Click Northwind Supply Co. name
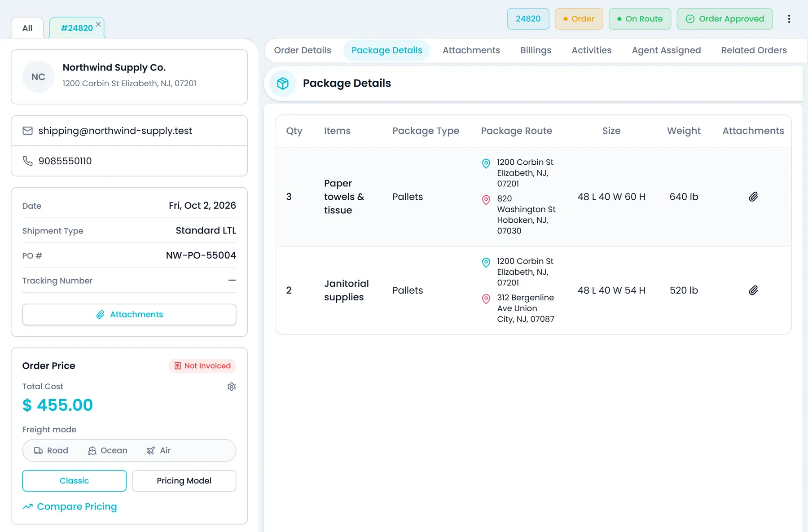This screenshot has height=532, width=808. 114,67
